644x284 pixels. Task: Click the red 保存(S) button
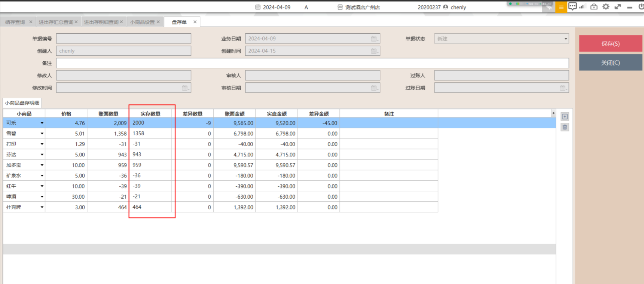610,44
